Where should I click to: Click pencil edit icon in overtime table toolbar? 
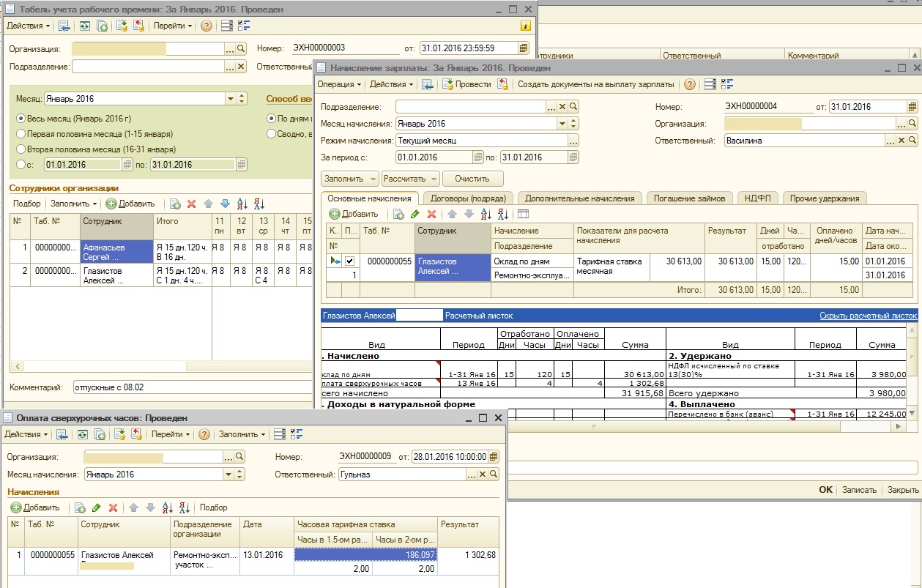pos(97,507)
